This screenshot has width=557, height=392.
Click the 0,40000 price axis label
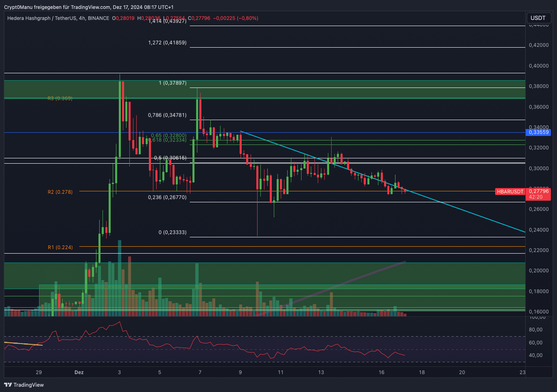click(x=539, y=66)
